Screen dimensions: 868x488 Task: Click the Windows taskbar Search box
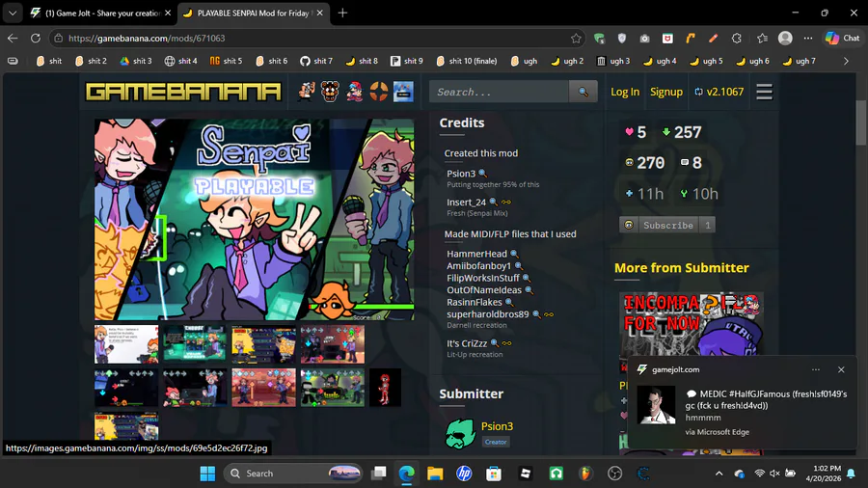[293, 474]
